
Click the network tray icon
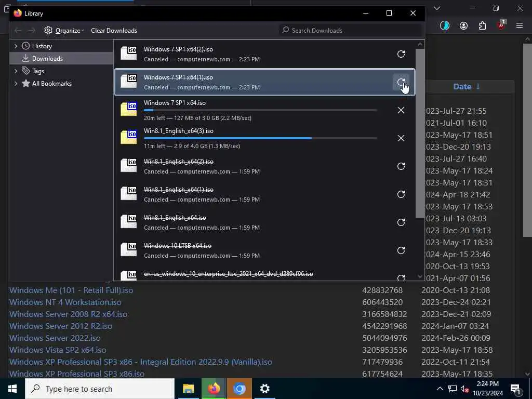point(453,389)
